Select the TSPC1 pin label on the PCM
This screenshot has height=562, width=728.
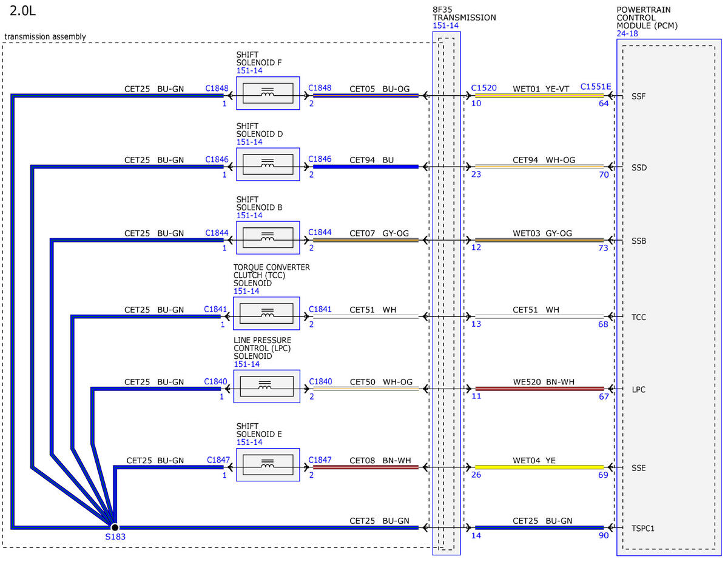(643, 528)
